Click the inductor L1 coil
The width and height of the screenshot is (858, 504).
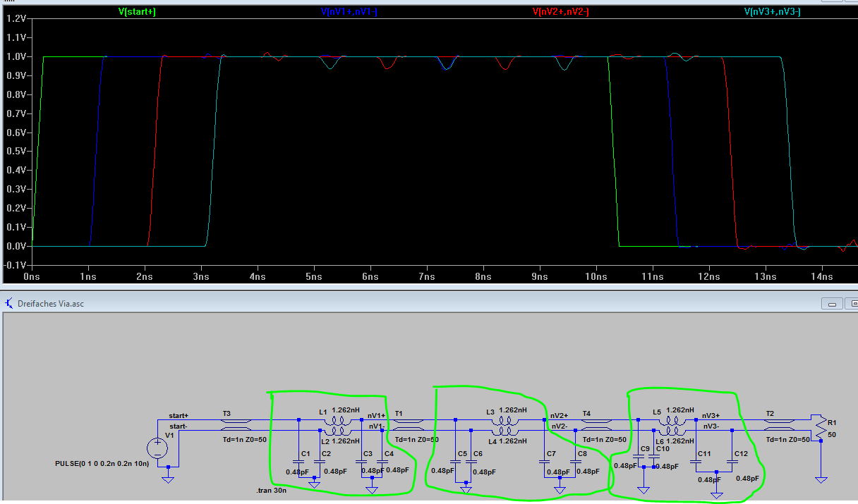click(337, 420)
